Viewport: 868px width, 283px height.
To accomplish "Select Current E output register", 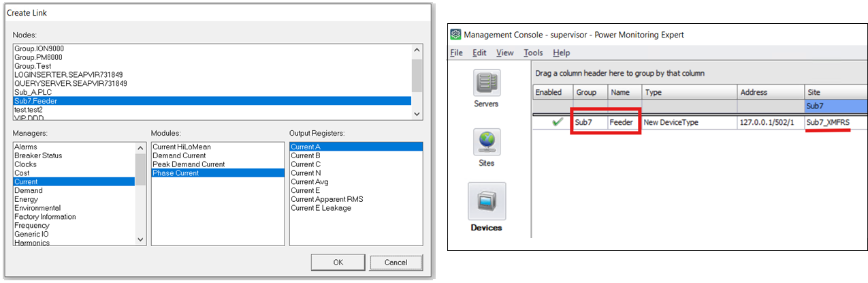I will 356,191.
